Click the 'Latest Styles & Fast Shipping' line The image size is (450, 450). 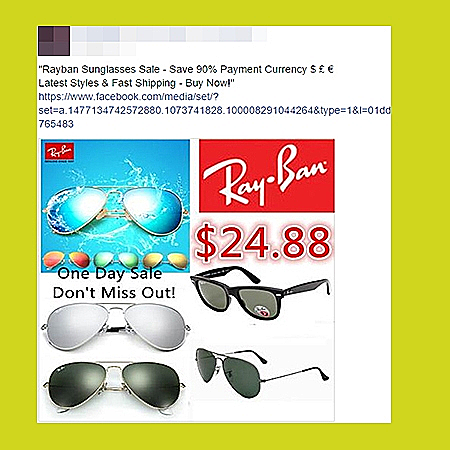point(107,83)
